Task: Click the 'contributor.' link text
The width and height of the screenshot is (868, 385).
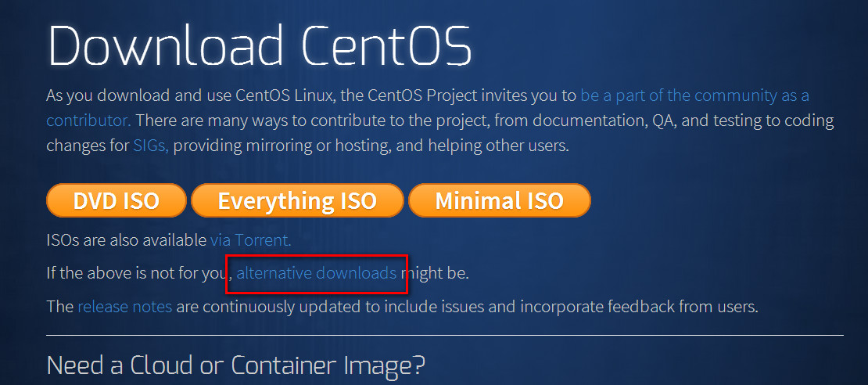Action: tap(88, 121)
